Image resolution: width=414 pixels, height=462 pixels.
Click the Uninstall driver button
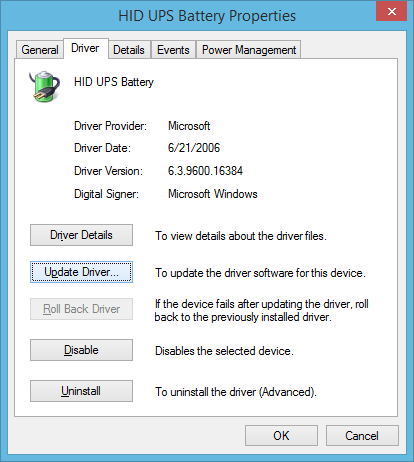click(81, 391)
